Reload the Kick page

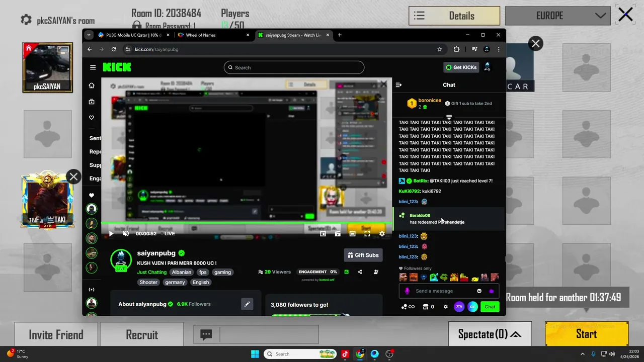(x=114, y=49)
